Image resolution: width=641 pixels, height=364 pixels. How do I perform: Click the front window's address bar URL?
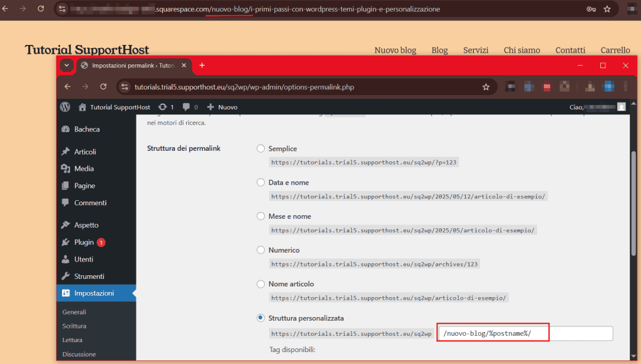click(244, 87)
